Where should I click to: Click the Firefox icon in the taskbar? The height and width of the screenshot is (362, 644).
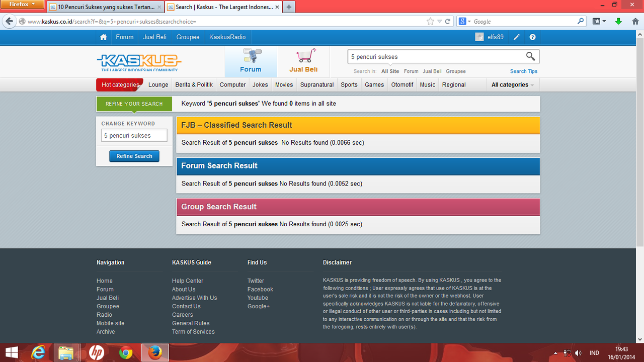(155, 352)
